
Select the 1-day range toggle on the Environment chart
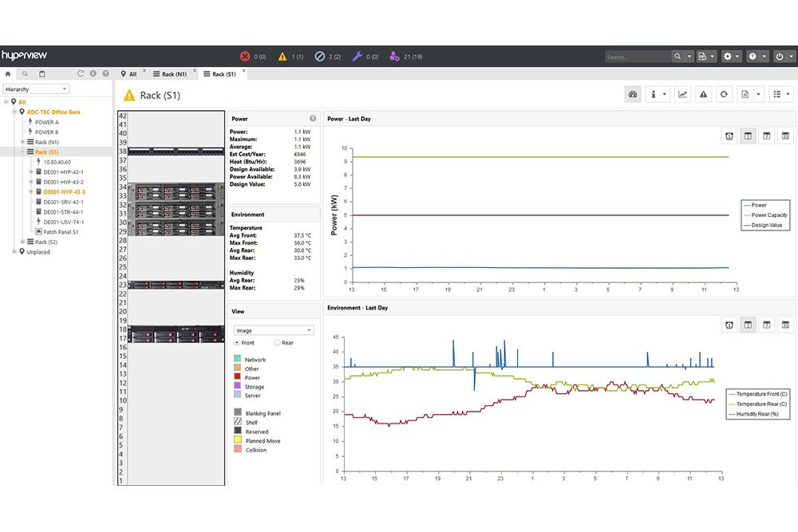tap(748, 325)
